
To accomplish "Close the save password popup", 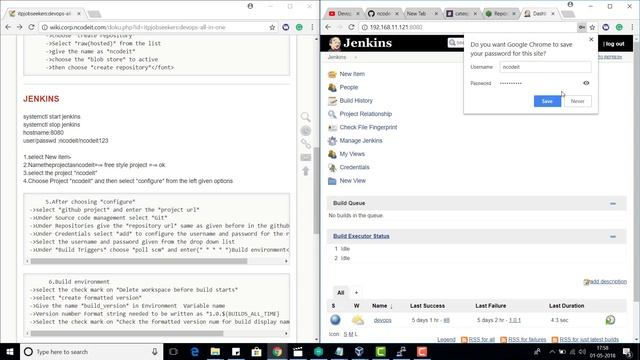I will [591, 40].
